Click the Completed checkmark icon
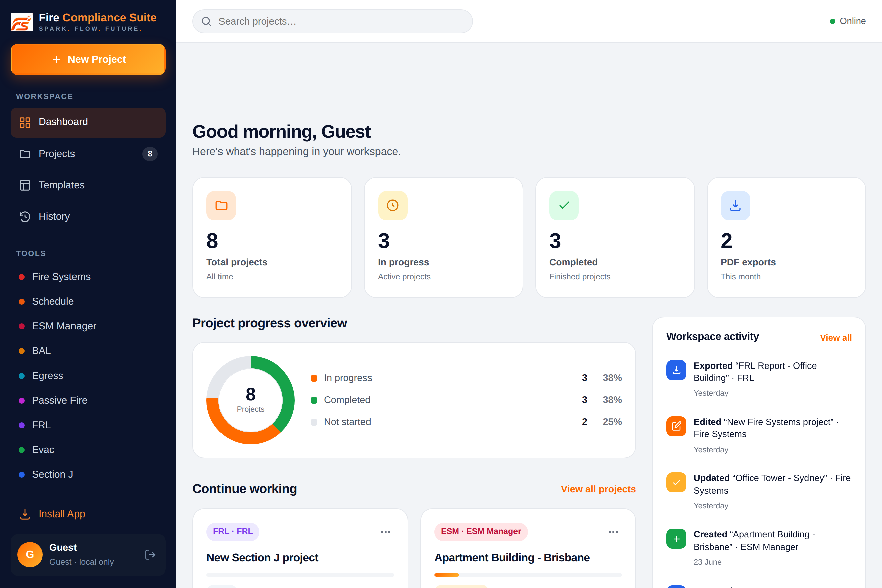This screenshot has width=882, height=588. [564, 205]
